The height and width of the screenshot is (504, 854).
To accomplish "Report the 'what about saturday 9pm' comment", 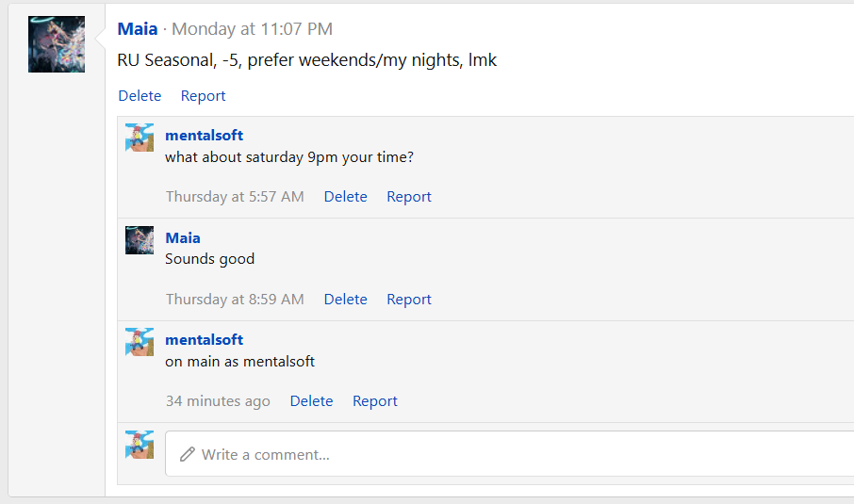I will pyautogui.click(x=408, y=197).
